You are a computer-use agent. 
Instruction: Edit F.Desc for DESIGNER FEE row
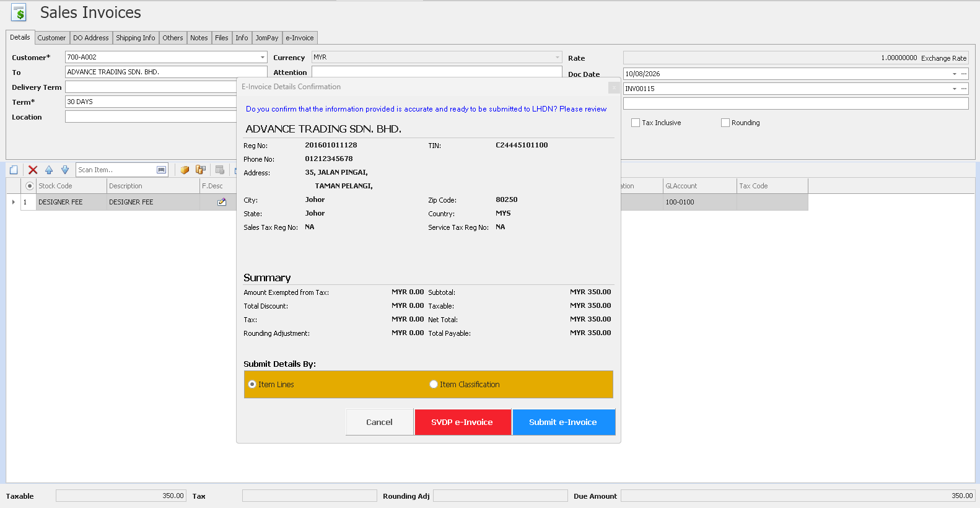[x=222, y=202]
